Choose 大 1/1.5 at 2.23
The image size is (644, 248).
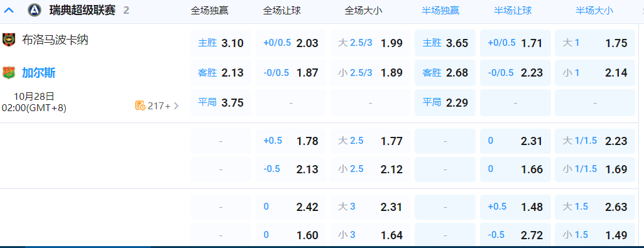(x=595, y=141)
